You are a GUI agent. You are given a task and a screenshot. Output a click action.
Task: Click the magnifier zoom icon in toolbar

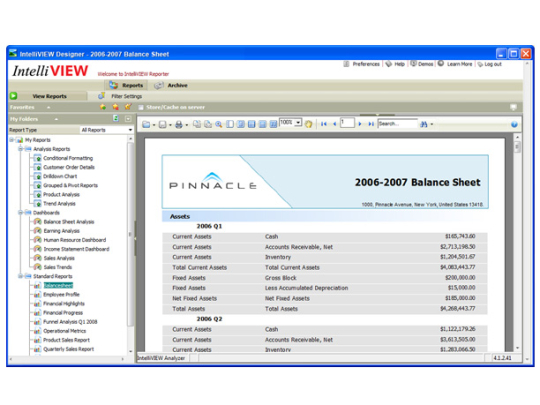coord(219,124)
